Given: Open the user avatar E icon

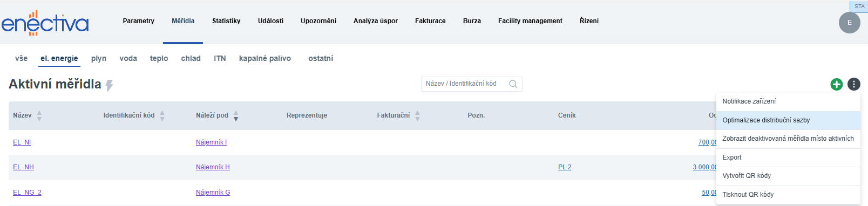Looking at the screenshot, I should (849, 23).
